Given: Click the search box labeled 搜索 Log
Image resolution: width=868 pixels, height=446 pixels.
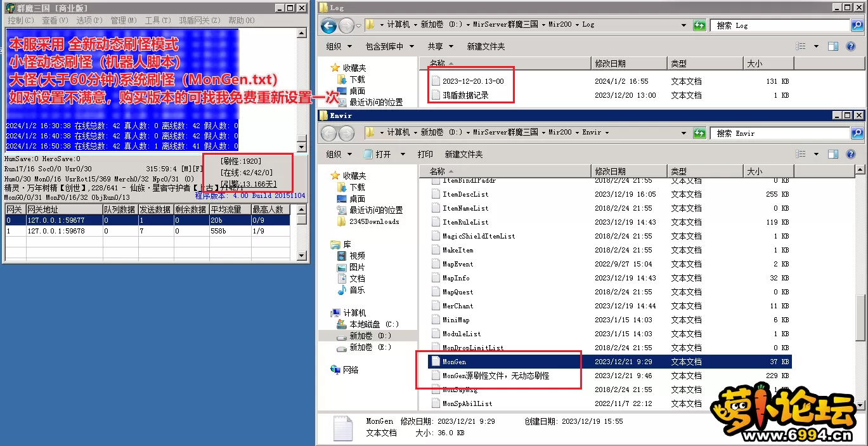Looking at the screenshot, I should [x=781, y=25].
